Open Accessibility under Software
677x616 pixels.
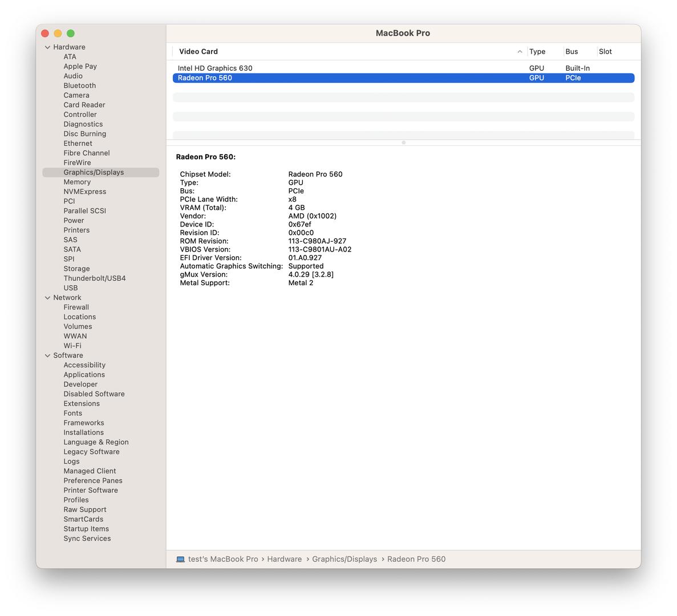(x=84, y=365)
